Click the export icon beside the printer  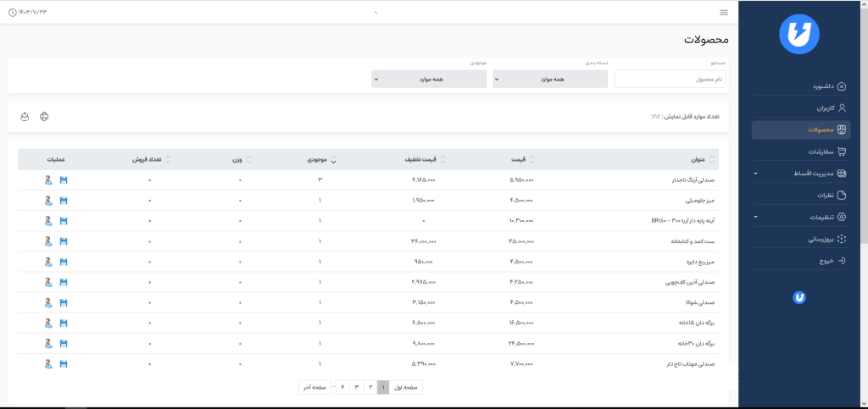[x=25, y=116]
